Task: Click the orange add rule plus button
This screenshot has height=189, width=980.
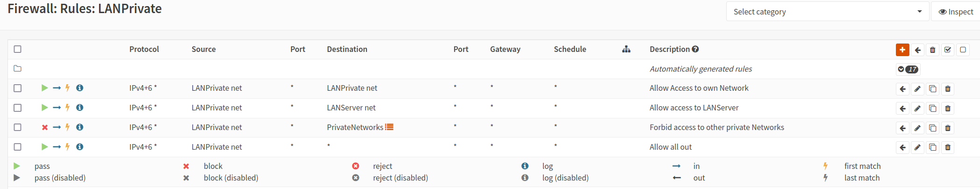Action: point(902,50)
